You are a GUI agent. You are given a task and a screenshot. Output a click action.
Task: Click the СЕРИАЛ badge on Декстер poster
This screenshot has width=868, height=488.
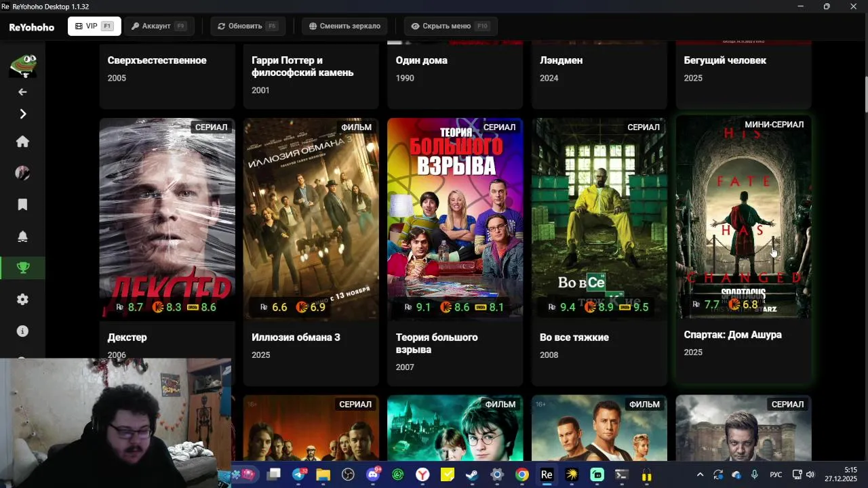[x=211, y=127]
